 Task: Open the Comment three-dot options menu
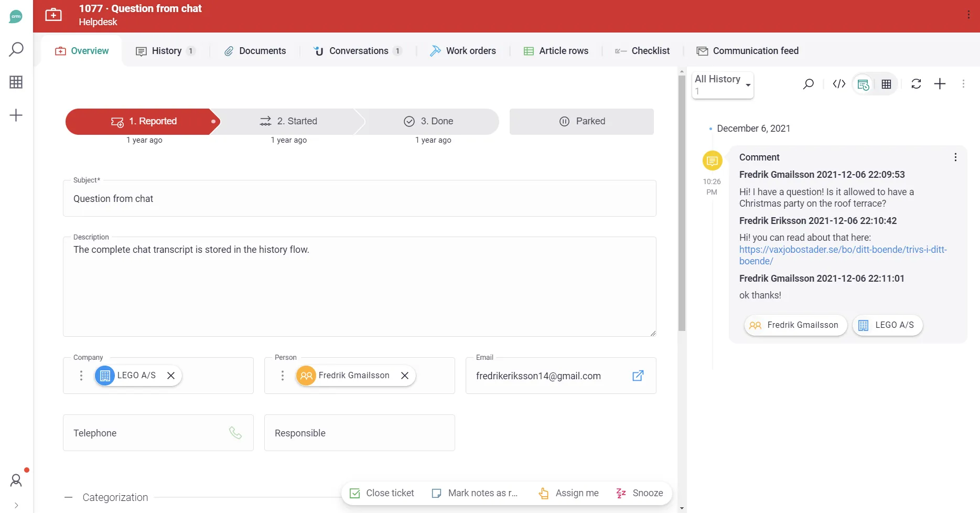pos(955,157)
